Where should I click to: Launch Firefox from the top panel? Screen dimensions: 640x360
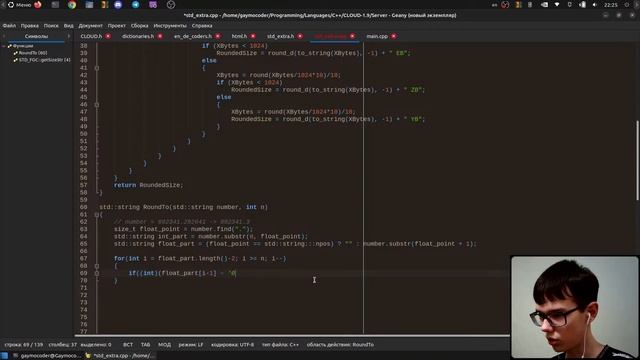[x=38, y=5]
